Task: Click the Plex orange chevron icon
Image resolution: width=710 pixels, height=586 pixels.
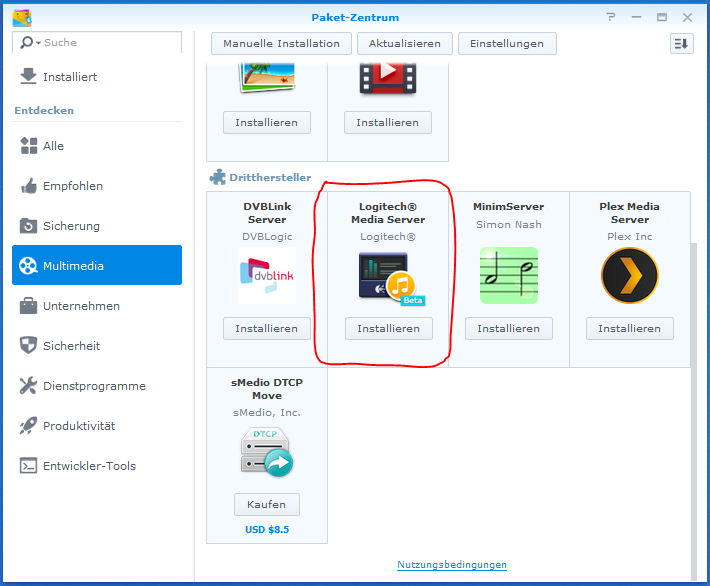Action: coord(629,275)
